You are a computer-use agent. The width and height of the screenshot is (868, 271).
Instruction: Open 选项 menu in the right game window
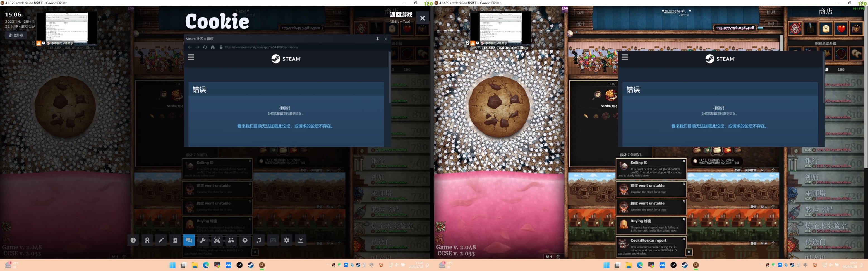click(580, 12)
